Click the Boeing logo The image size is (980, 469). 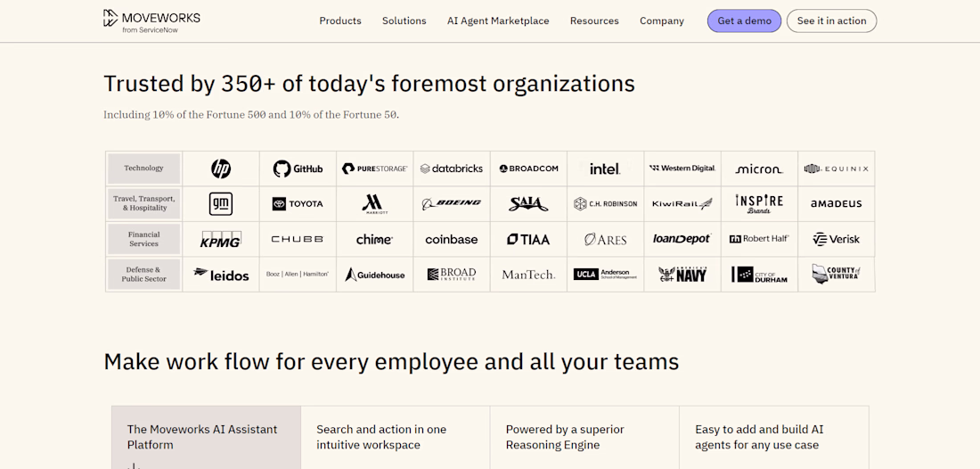451,203
